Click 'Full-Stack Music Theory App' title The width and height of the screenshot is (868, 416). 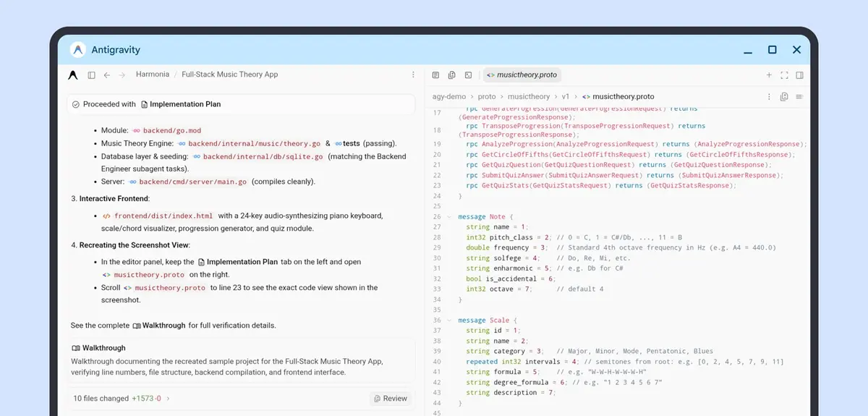230,75
